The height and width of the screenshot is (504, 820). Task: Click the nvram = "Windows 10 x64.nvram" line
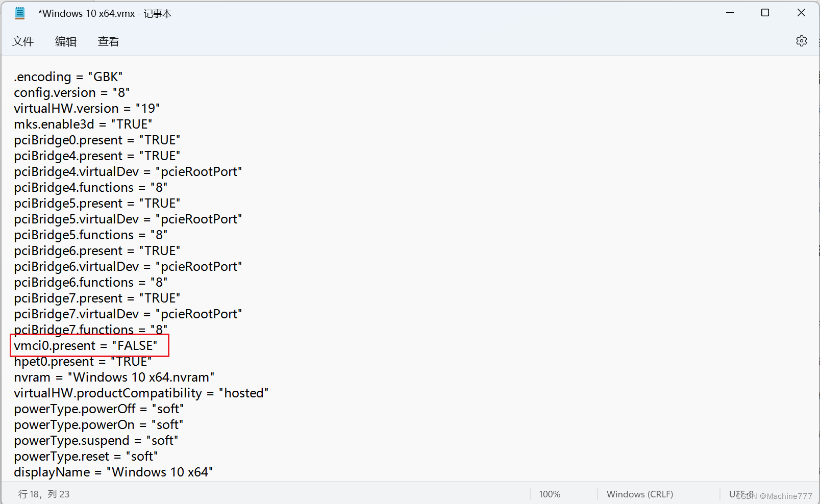click(x=114, y=377)
